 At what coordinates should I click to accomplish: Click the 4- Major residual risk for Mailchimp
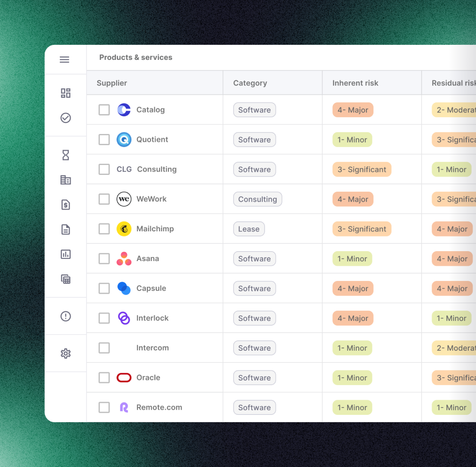[452, 229]
